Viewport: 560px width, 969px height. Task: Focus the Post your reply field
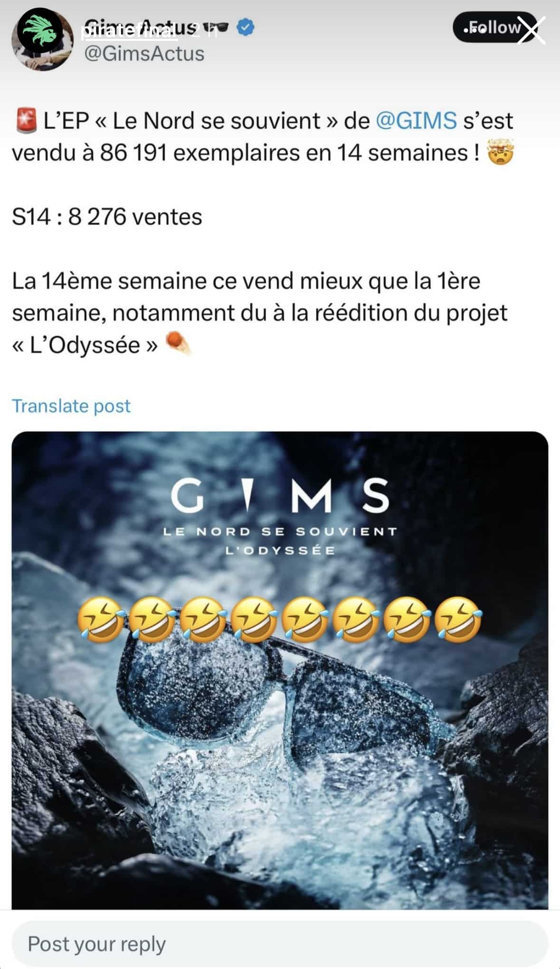pos(280,943)
